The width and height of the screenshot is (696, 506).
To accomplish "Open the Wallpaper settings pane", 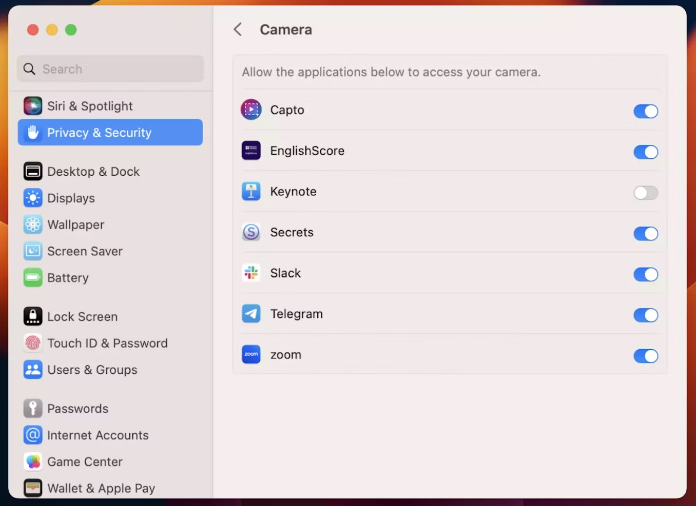I will coord(110,225).
